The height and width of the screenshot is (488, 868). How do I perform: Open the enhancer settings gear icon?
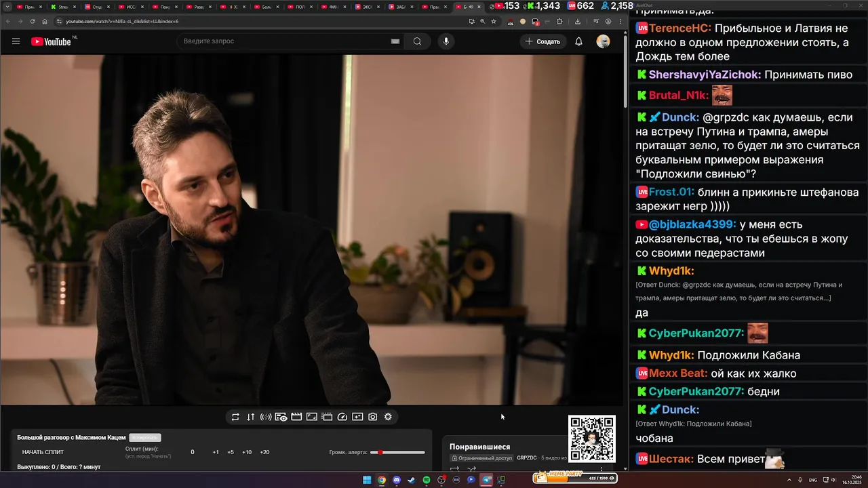(388, 417)
